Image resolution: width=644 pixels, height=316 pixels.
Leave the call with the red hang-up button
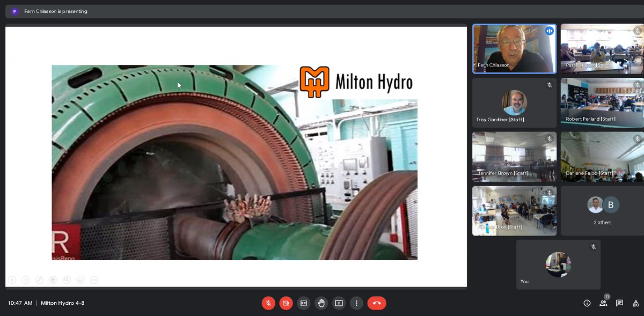pos(377,303)
